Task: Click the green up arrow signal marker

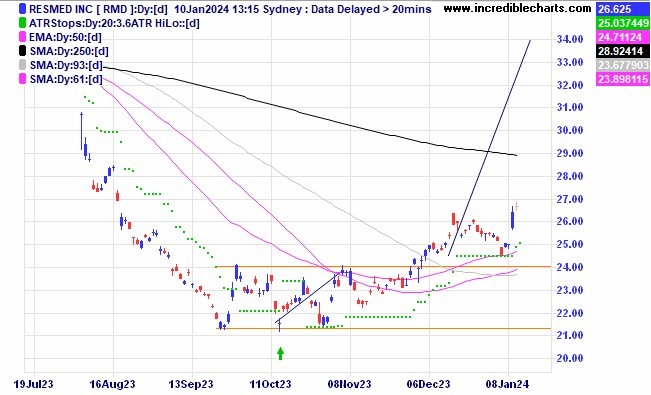Action: point(280,353)
